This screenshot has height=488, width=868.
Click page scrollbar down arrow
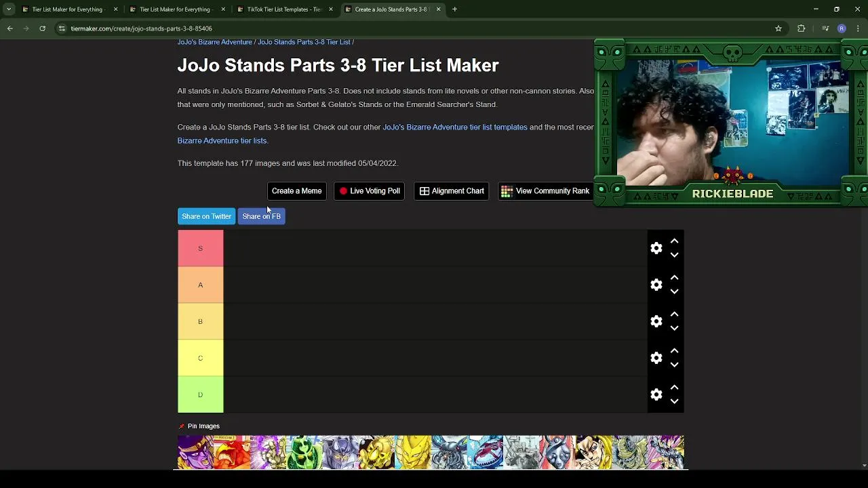pos(864,466)
